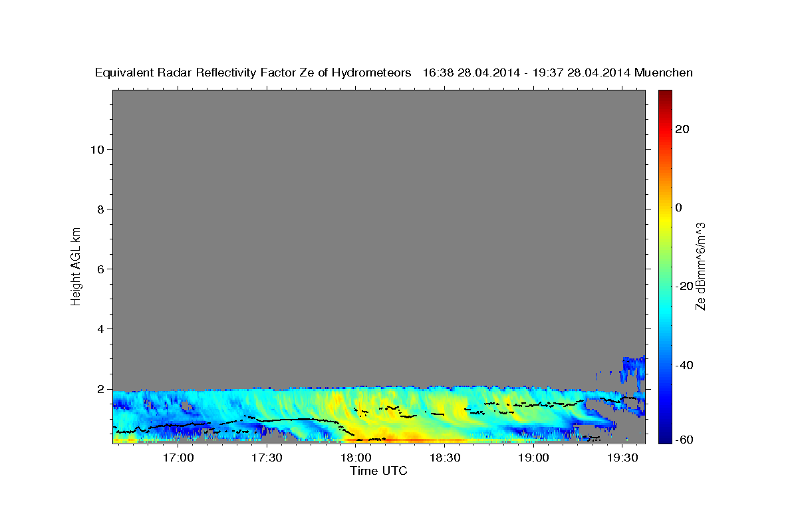The width and height of the screenshot is (798, 532).
Task: Click the height tick label '10'
Action: pyautogui.click(x=96, y=149)
